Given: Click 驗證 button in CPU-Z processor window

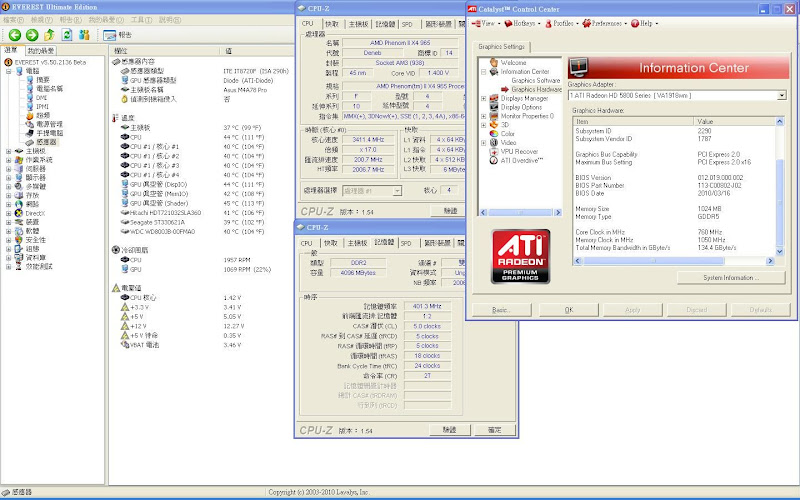Looking at the screenshot, I should (x=451, y=211).
